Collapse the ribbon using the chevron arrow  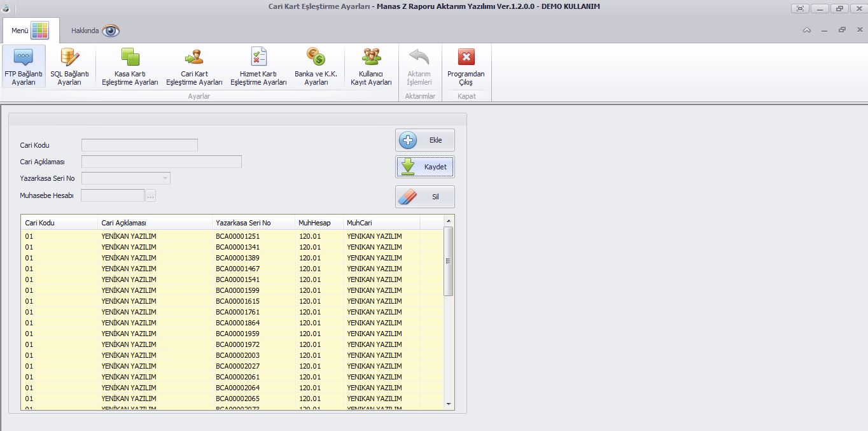pyautogui.click(x=807, y=30)
